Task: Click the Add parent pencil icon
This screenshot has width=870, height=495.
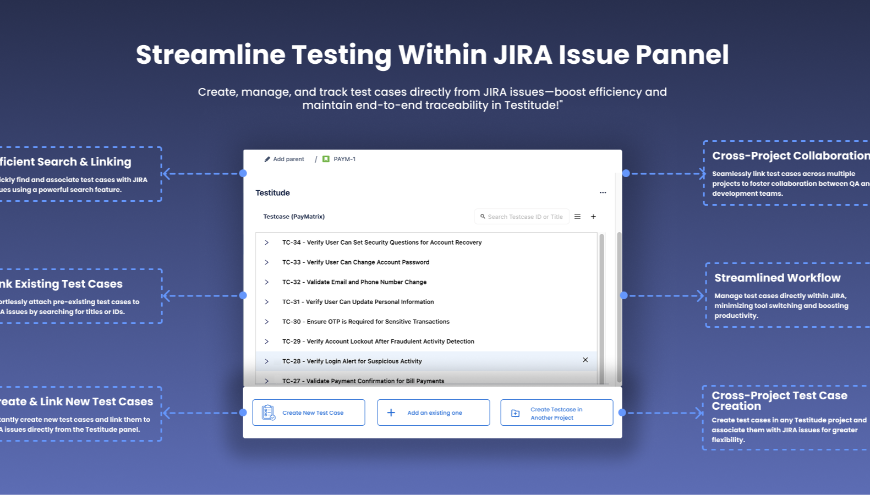Action: [267, 159]
